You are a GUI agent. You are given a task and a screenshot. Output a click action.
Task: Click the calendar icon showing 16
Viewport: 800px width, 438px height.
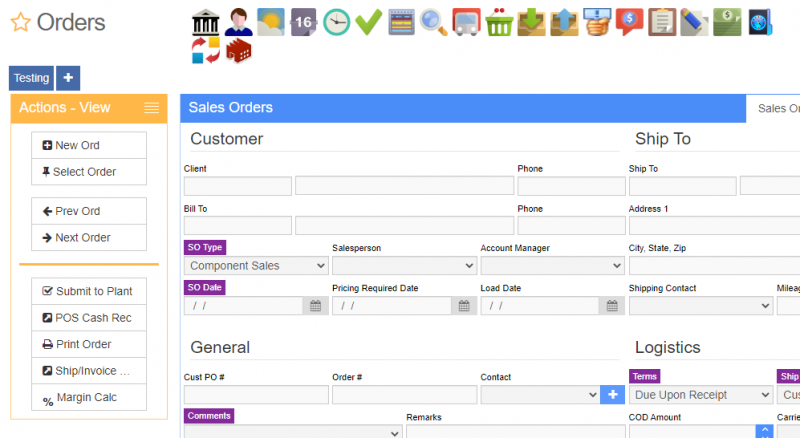[x=303, y=21]
